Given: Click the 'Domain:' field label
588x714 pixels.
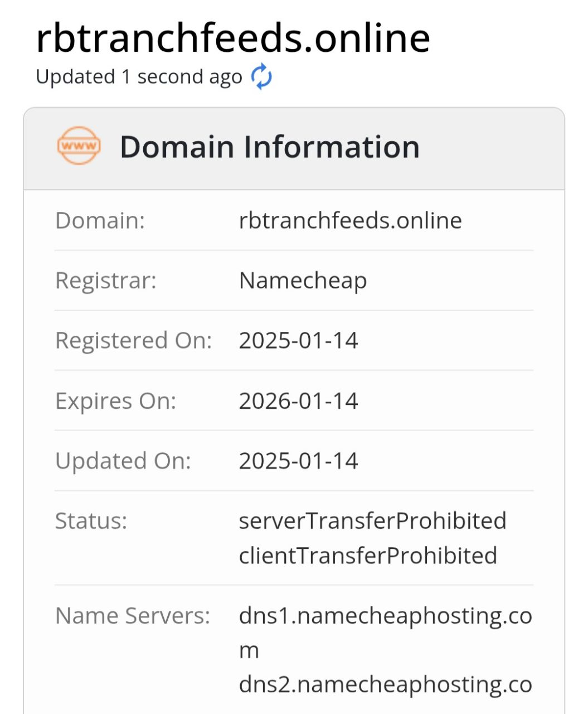Looking at the screenshot, I should click(100, 220).
